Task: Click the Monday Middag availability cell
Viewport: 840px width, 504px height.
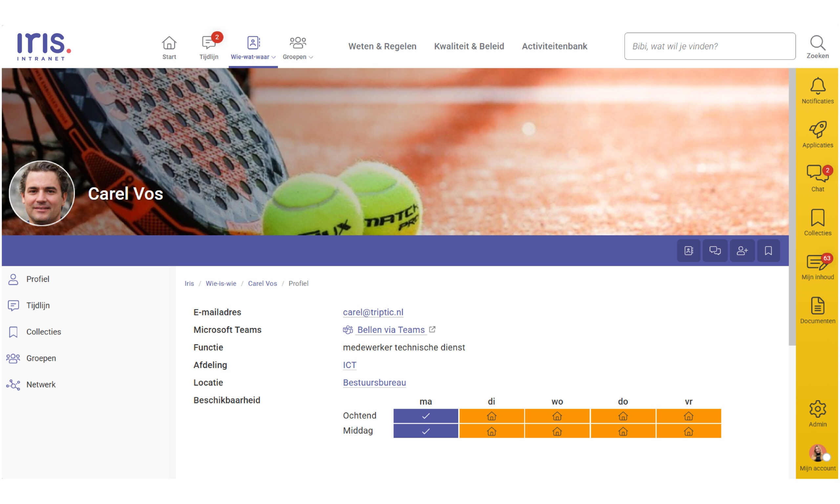Action: pyautogui.click(x=426, y=431)
